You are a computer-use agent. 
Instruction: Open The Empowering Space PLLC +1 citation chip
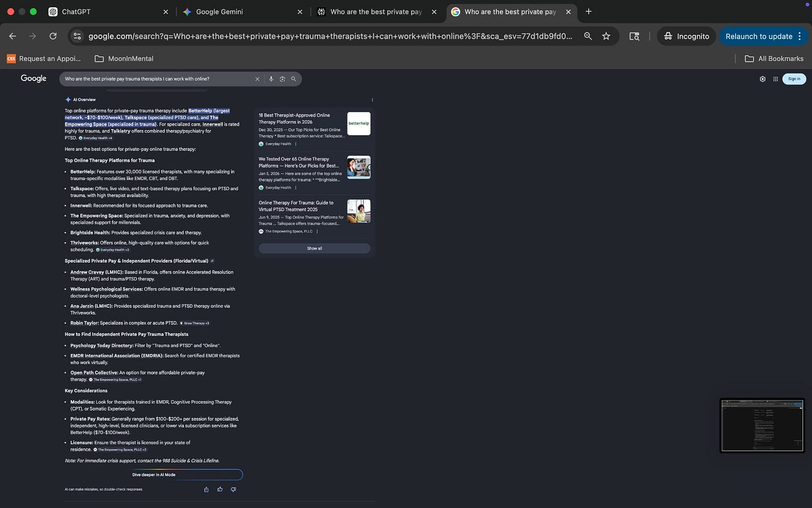point(115,380)
